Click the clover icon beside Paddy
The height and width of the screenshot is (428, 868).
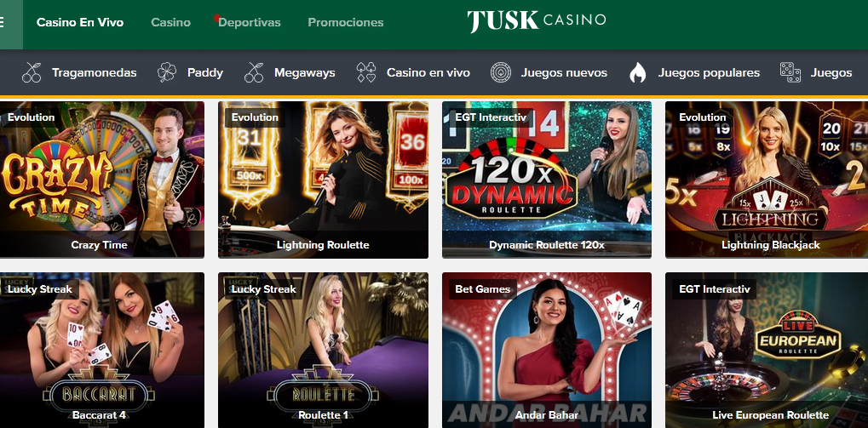click(167, 72)
